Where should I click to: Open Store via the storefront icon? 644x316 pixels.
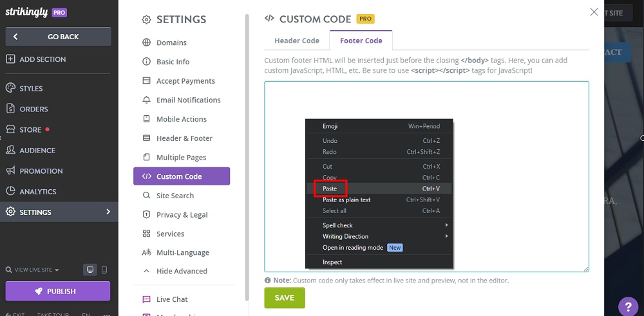click(10, 130)
